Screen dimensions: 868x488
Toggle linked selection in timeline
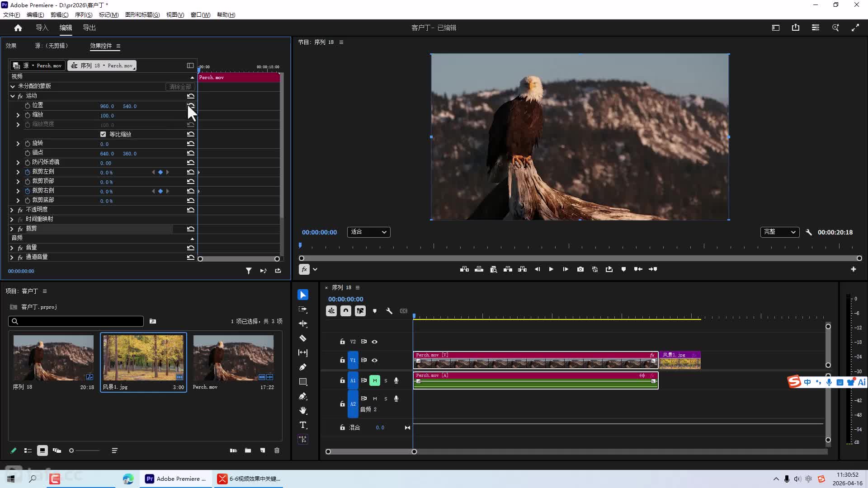(x=360, y=311)
